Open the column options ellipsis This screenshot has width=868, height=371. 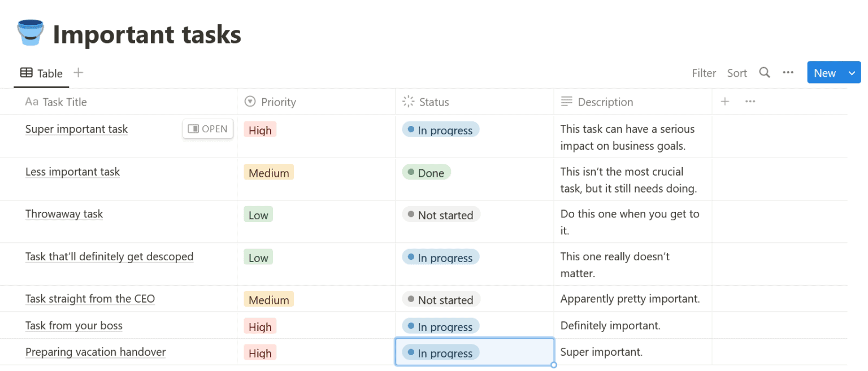click(x=750, y=101)
